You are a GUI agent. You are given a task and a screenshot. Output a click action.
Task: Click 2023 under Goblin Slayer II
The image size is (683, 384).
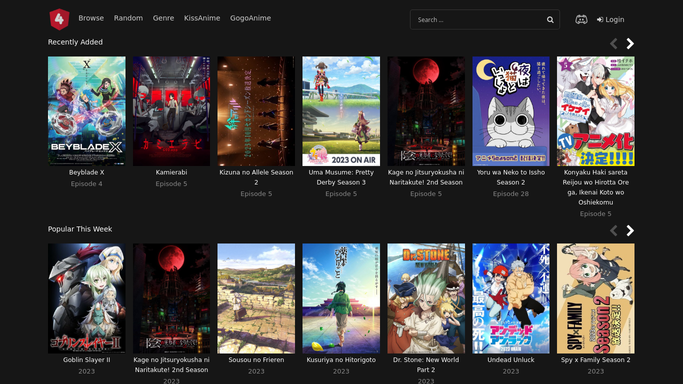(87, 371)
